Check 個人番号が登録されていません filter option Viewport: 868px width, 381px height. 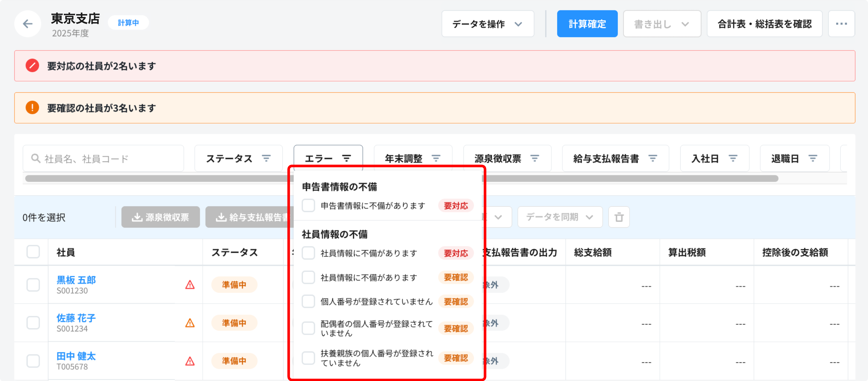click(x=308, y=301)
